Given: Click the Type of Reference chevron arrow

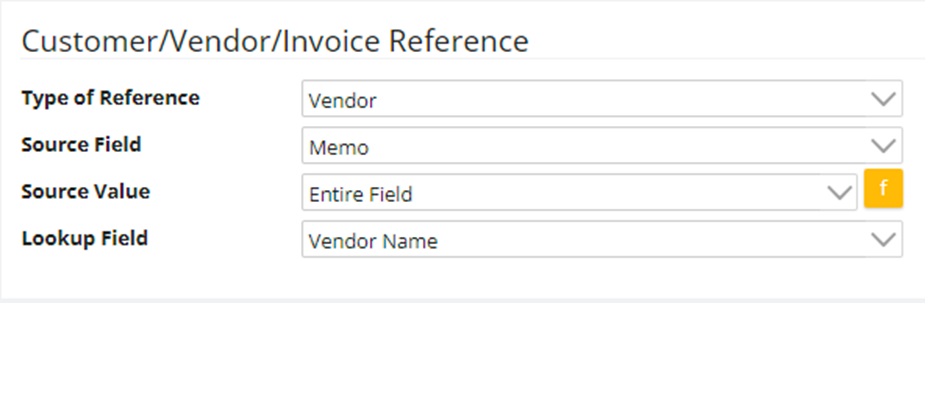Looking at the screenshot, I should 881,99.
